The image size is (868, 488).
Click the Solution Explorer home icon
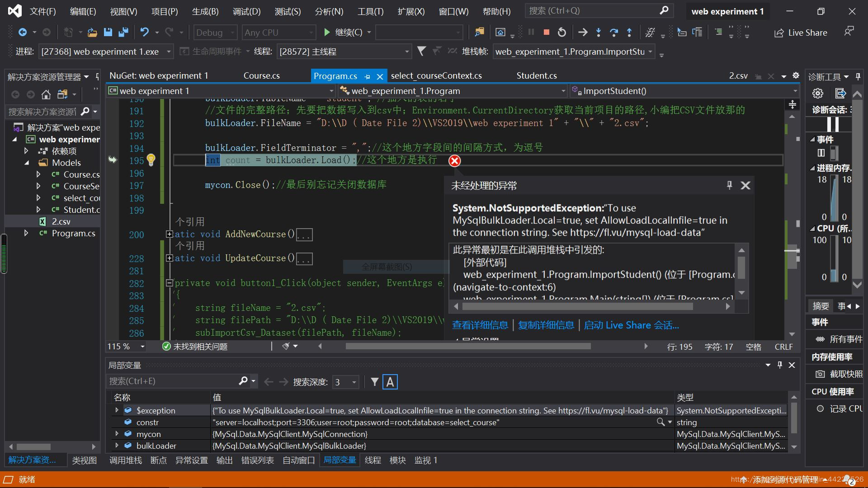46,94
